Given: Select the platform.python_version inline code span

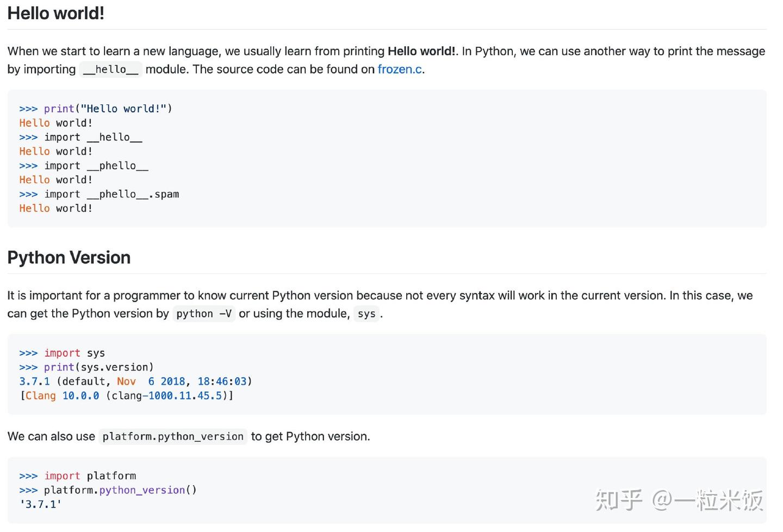Looking at the screenshot, I should pos(172,436).
